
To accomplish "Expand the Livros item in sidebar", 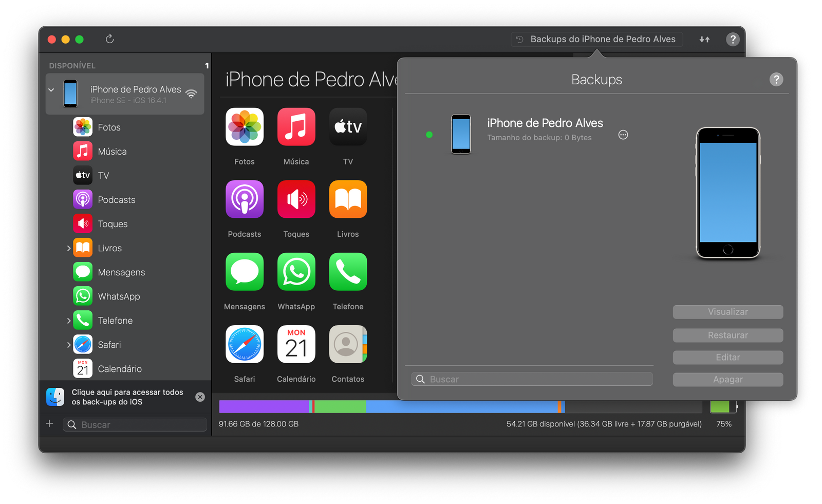I will [x=69, y=248].
